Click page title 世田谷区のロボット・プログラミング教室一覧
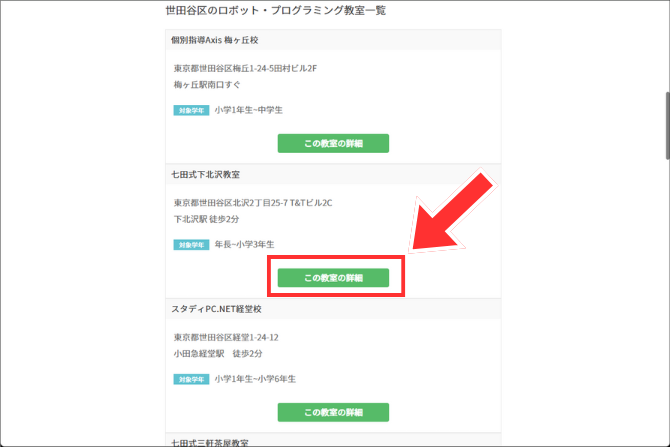The image size is (670, 447). tap(276, 10)
